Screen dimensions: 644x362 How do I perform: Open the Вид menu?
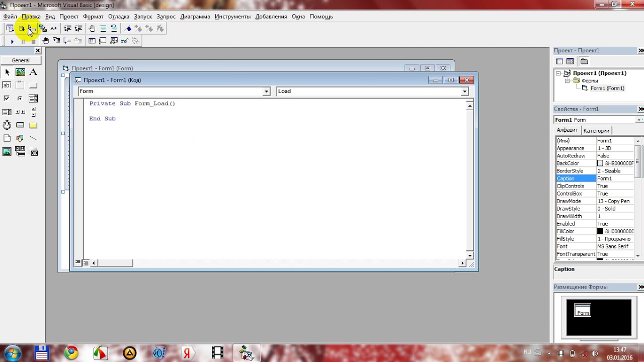pyautogui.click(x=50, y=17)
